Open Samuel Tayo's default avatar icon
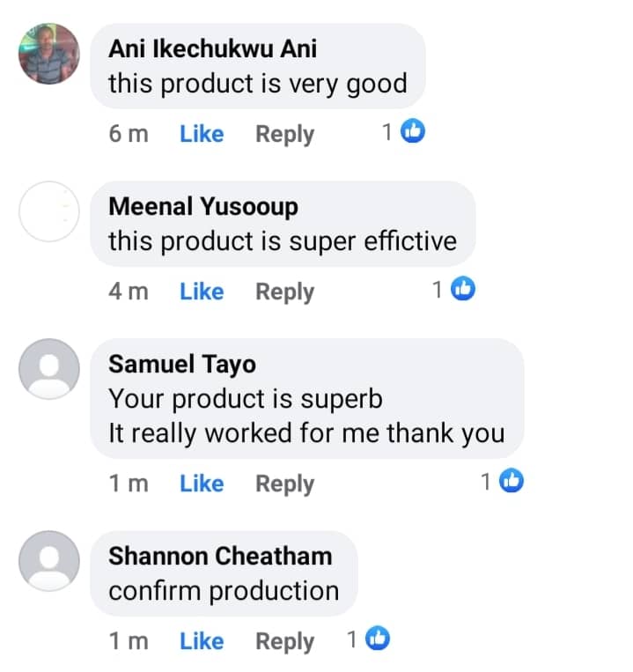The image size is (633, 672). (x=49, y=368)
